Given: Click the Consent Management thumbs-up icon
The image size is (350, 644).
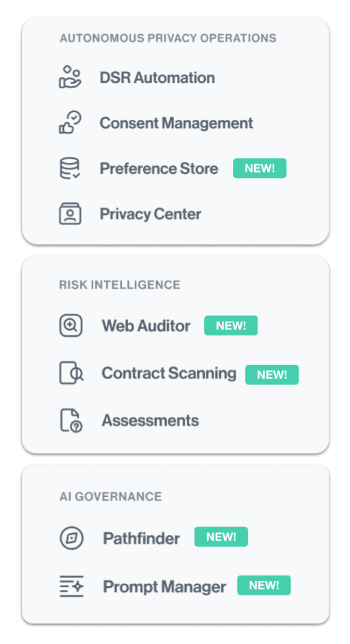Looking at the screenshot, I should (x=70, y=123).
